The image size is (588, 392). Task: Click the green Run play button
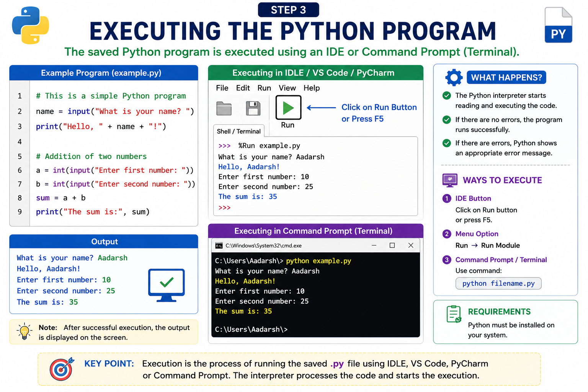[288, 108]
